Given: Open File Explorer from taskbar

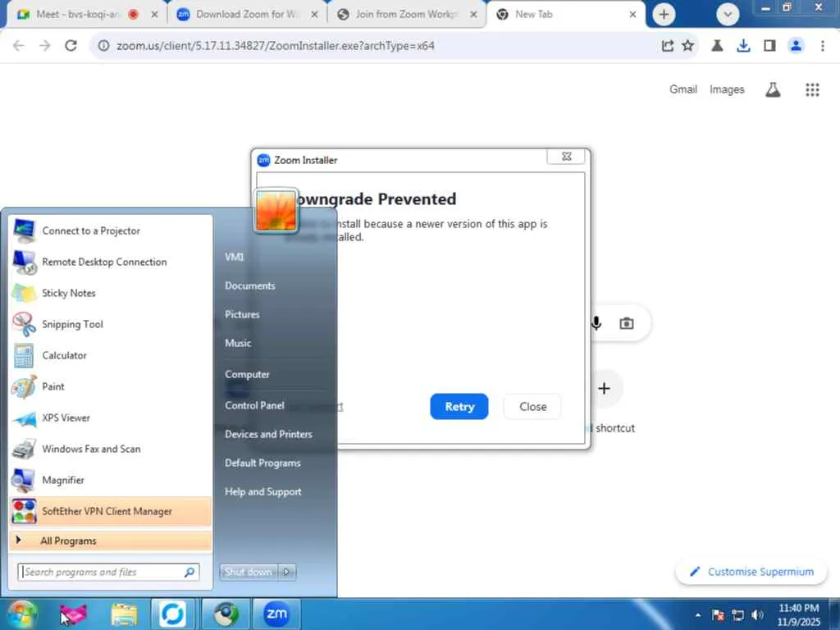Looking at the screenshot, I should [124, 614].
